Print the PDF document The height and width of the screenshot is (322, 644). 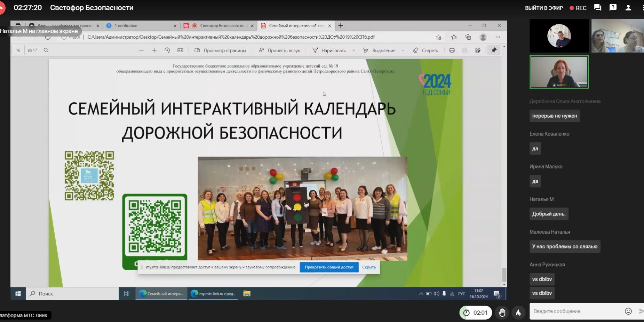452,50
